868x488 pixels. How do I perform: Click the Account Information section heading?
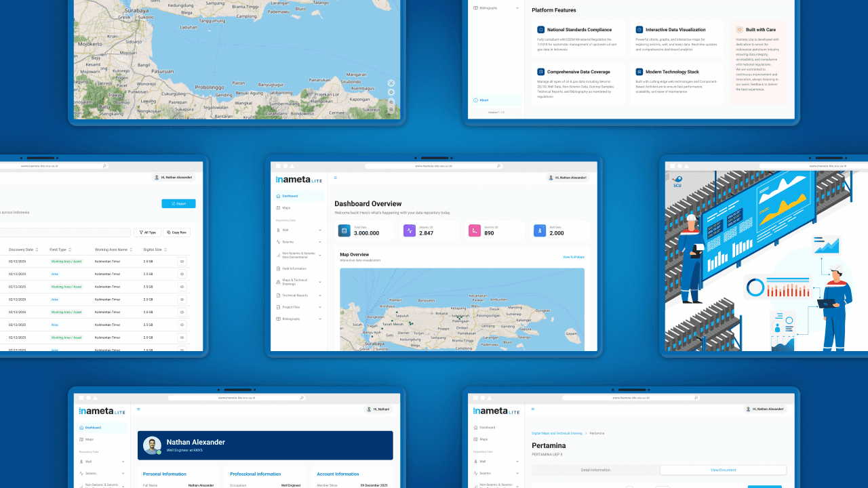338,474
